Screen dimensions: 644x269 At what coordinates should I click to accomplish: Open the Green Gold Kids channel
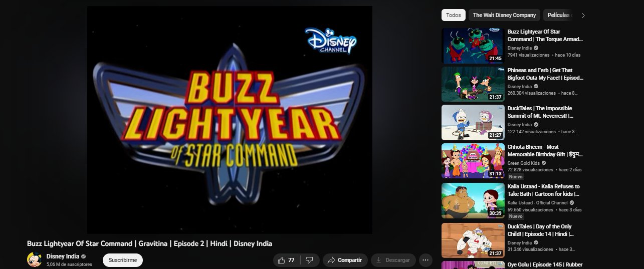[523, 163]
